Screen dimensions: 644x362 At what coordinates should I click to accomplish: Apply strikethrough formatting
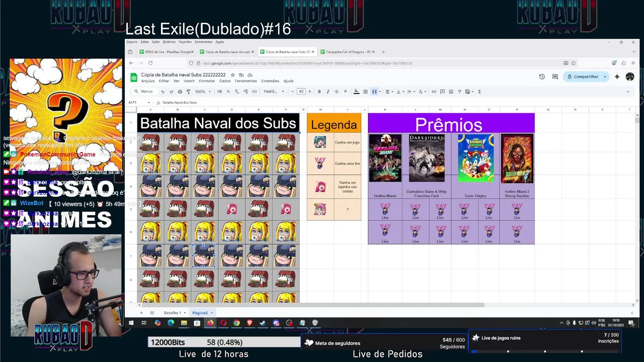pos(336,92)
